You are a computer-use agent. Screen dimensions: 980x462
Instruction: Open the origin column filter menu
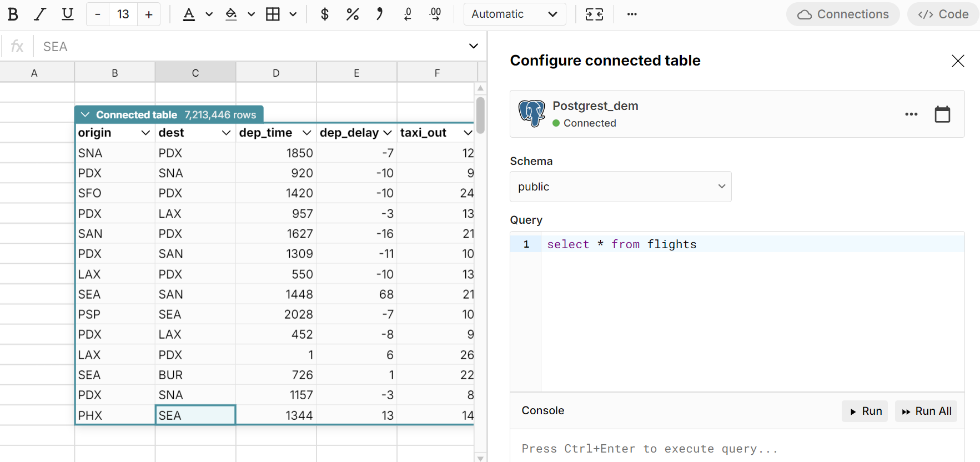[145, 133]
